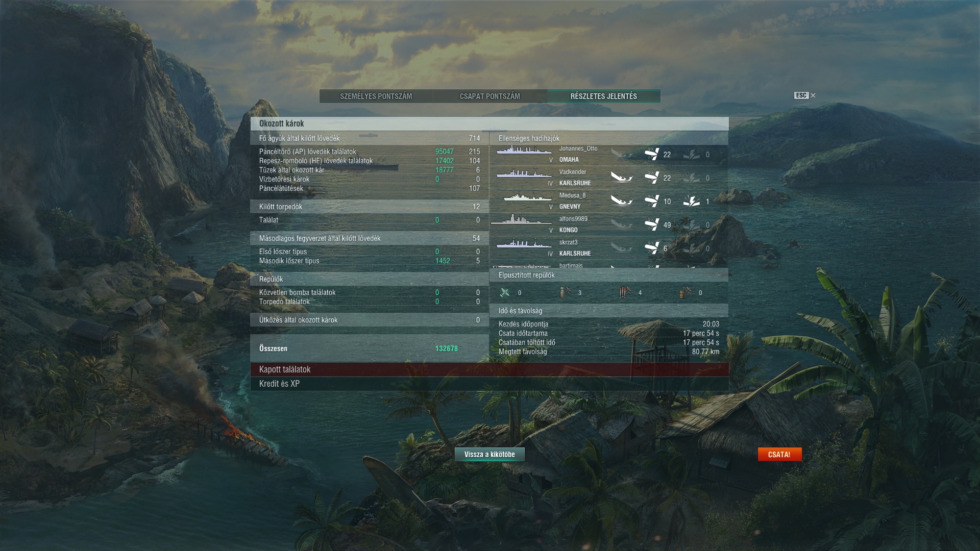Collapse the Okozott károk section header
This screenshot has width=980, height=551.
click(x=489, y=123)
